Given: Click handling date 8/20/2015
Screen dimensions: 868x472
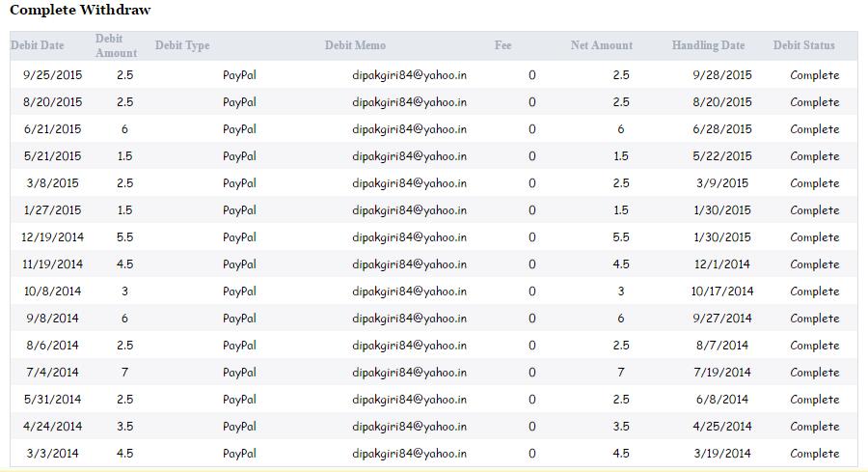Looking at the screenshot, I should point(722,102).
